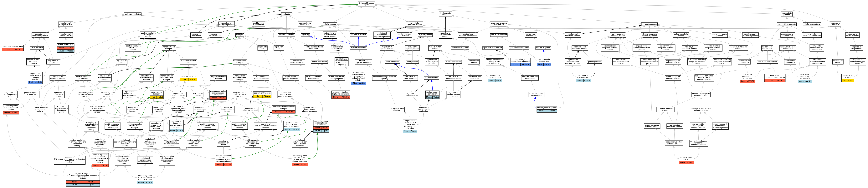The height and width of the screenshot is (188, 868).
Task: Select the "relaxation of muscle" node
Action: coord(473,62)
